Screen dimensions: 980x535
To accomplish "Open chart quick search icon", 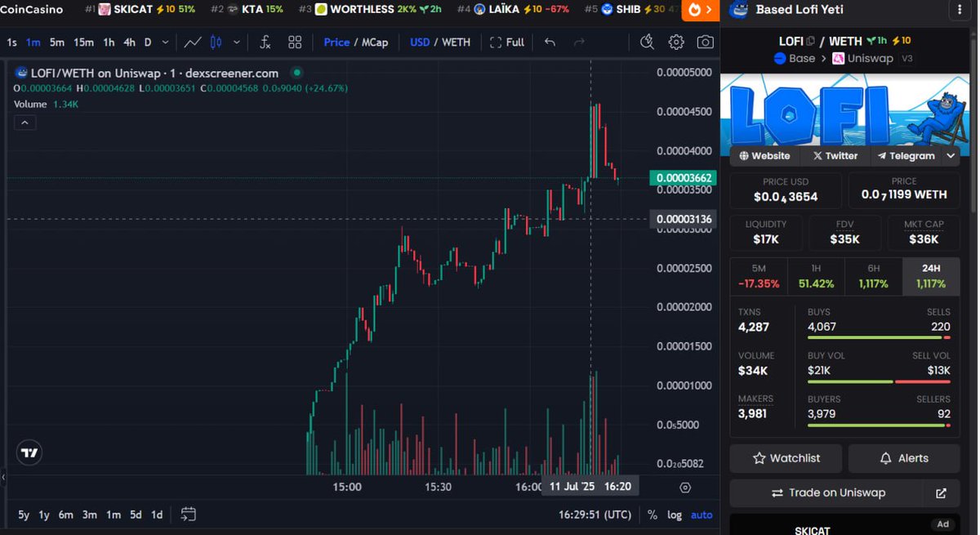I will pos(647,42).
